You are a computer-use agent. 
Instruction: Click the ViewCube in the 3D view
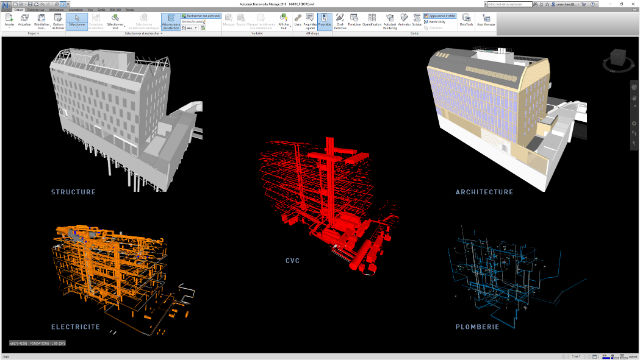tap(618, 60)
